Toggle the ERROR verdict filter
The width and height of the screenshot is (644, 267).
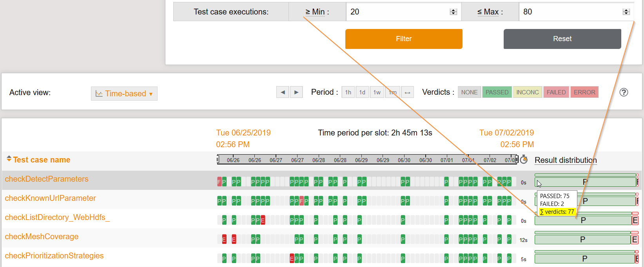tap(584, 92)
